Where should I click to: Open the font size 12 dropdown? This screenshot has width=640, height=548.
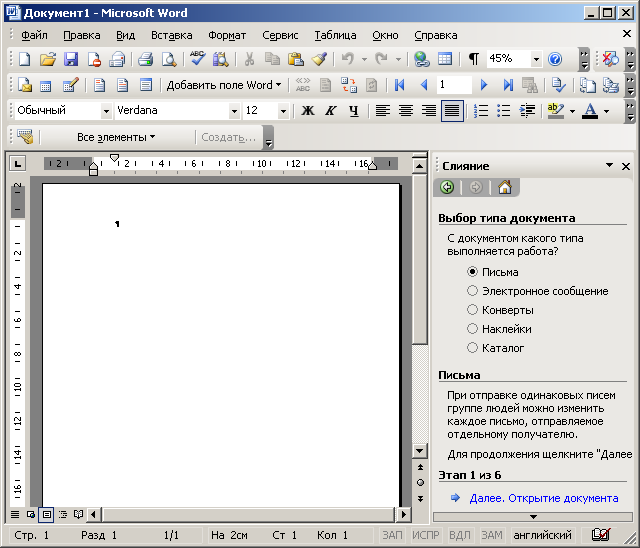[283, 111]
